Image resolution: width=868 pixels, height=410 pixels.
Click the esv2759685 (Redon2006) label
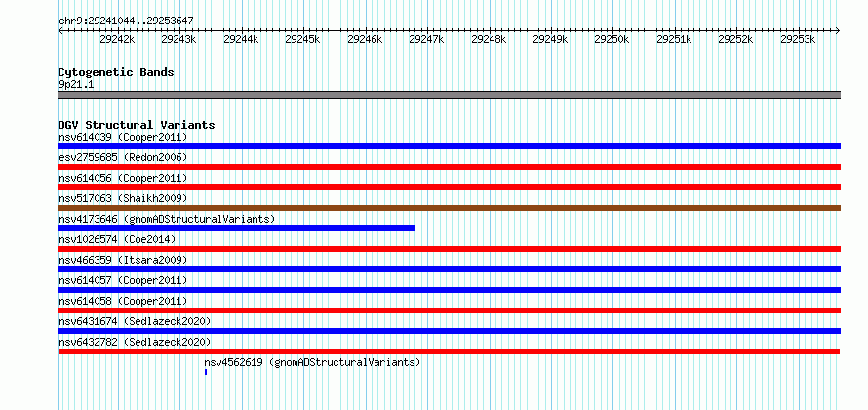(123, 157)
